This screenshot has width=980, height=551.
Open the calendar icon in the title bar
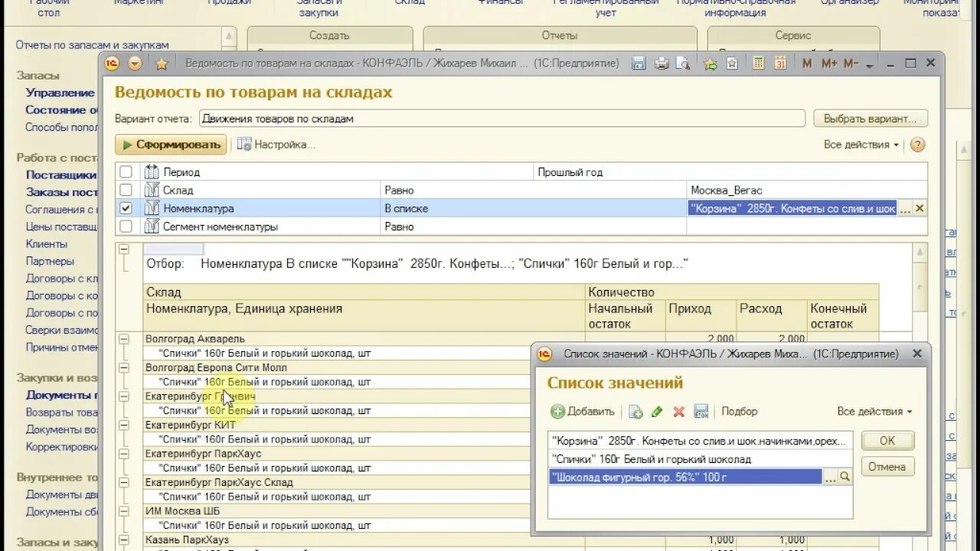coord(780,64)
